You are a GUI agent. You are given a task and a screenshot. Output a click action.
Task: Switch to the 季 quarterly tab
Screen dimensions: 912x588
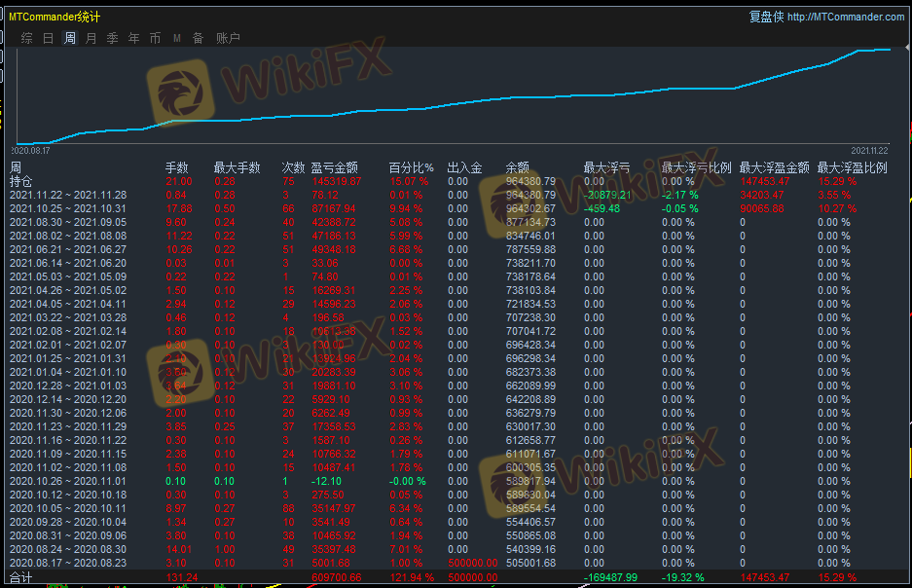tap(112, 38)
